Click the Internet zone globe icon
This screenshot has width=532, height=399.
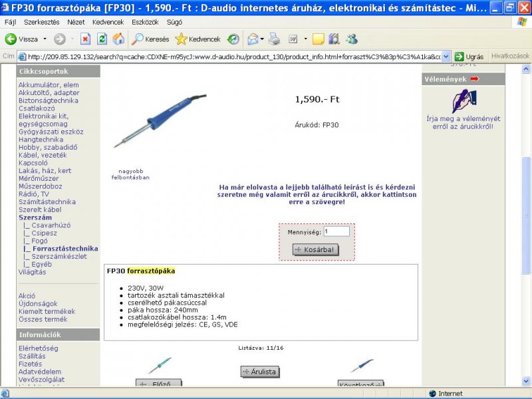432,394
